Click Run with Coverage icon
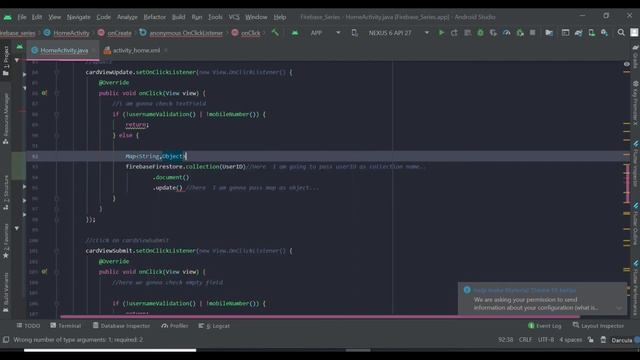 pos(493,33)
